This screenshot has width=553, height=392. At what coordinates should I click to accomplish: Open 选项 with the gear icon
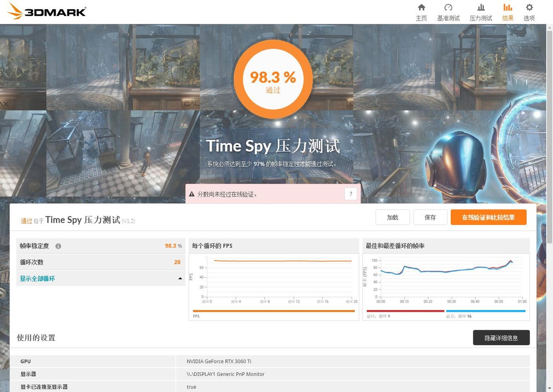click(529, 12)
